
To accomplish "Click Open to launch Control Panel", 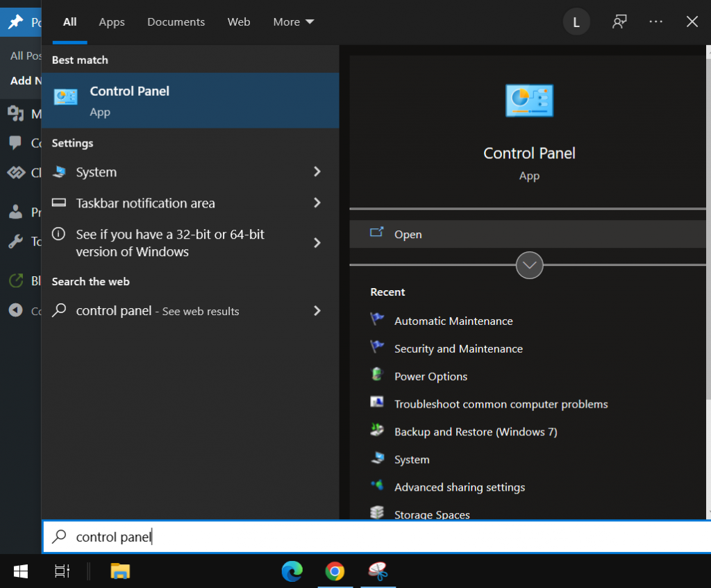I will click(408, 234).
